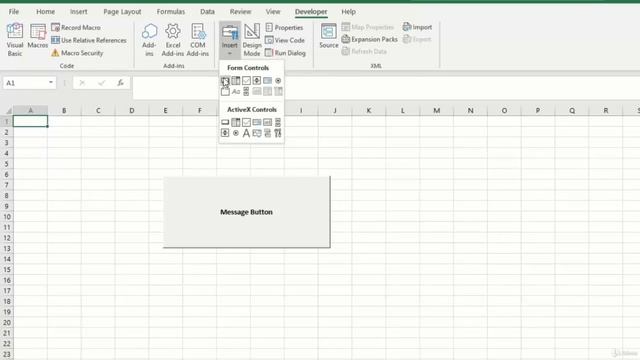
Task: Select ActiveX Scroll Bar icon
Action: pos(278,122)
